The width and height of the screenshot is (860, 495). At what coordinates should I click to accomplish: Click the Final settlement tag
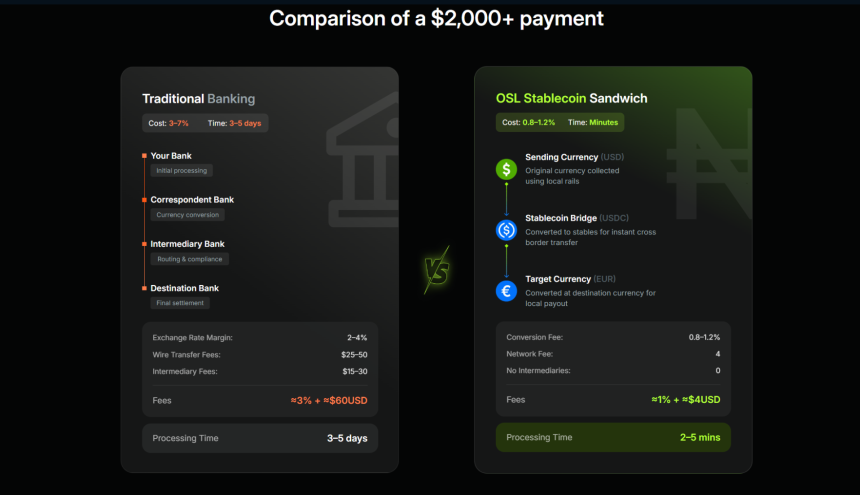click(x=180, y=303)
